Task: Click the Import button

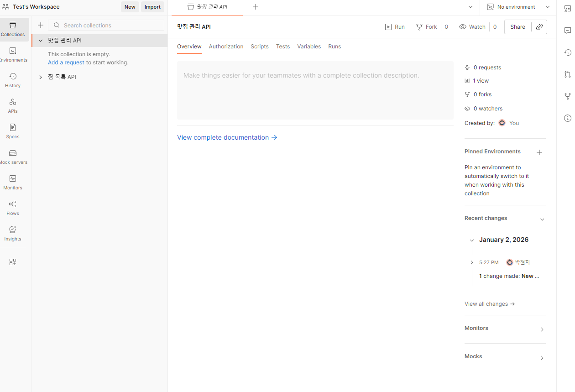Action: coord(152,7)
